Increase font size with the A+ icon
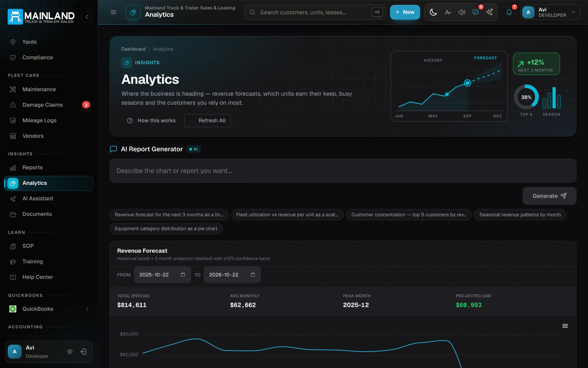The height and width of the screenshot is (368, 588). coord(448,12)
